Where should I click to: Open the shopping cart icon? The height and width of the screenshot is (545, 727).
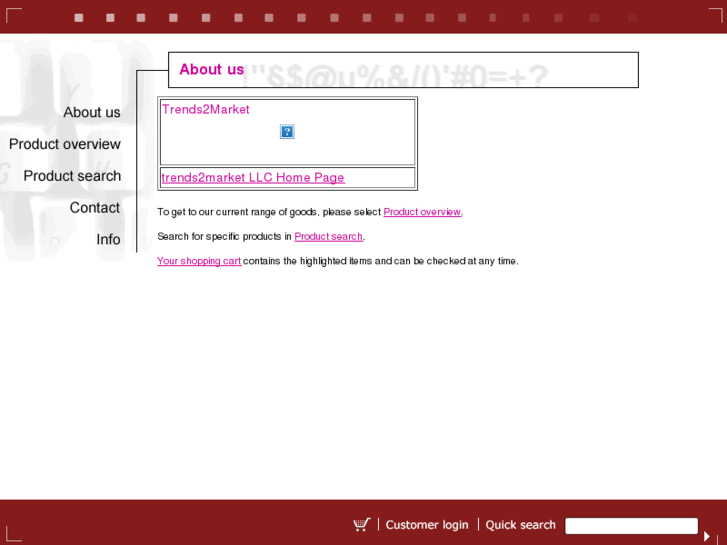[x=362, y=525]
